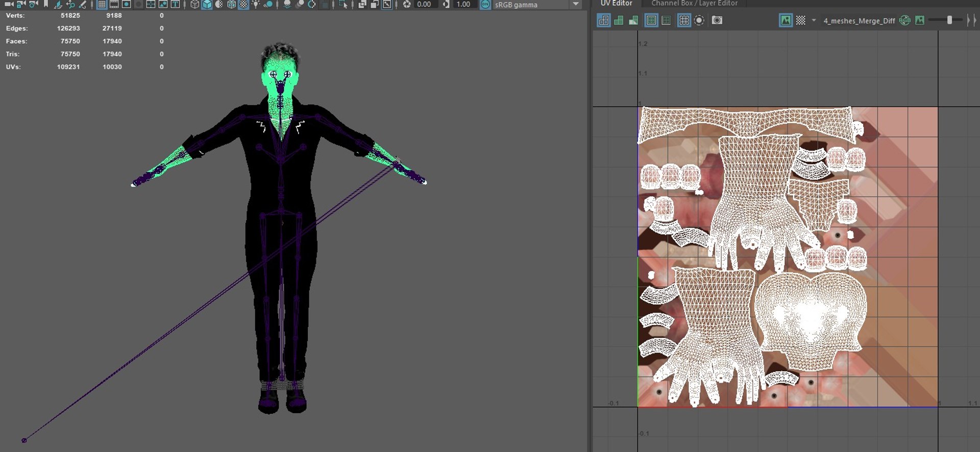Click the Select Camera icon
This screenshot has height=452, width=980.
tap(9, 4)
